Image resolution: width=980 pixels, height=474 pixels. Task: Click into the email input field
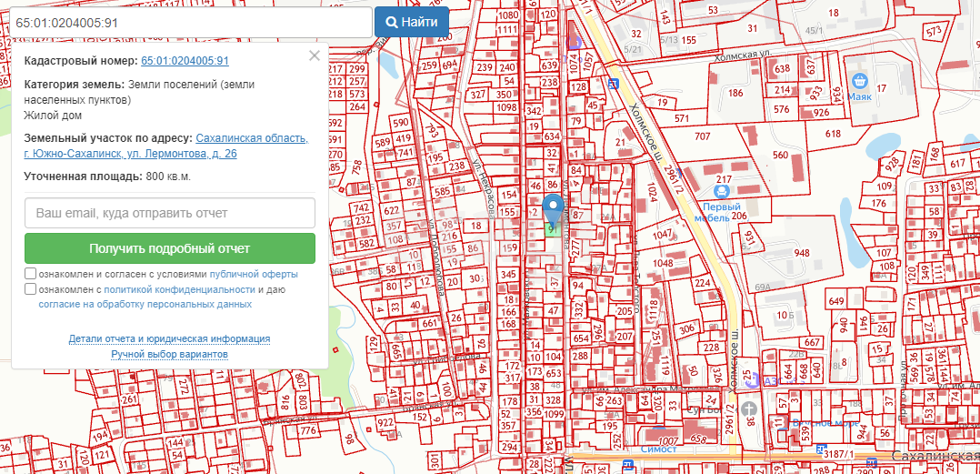tap(170, 214)
